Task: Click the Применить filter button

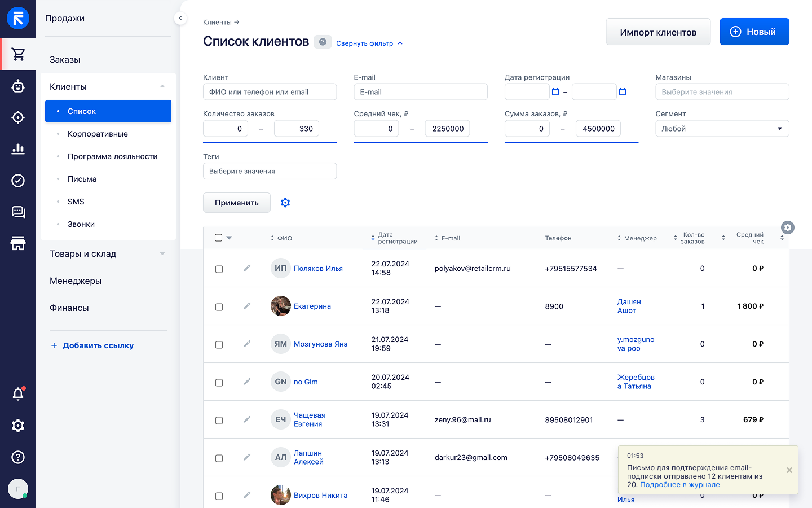Action: pyautogui.click(x=237, y=203)
